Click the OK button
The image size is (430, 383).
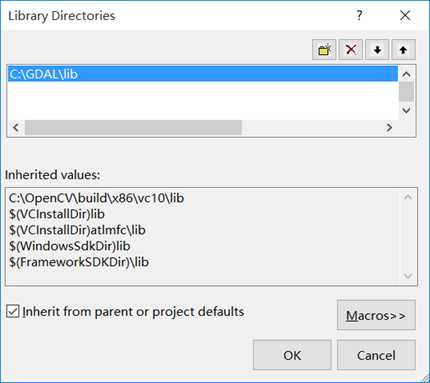[x=292, y=355]
